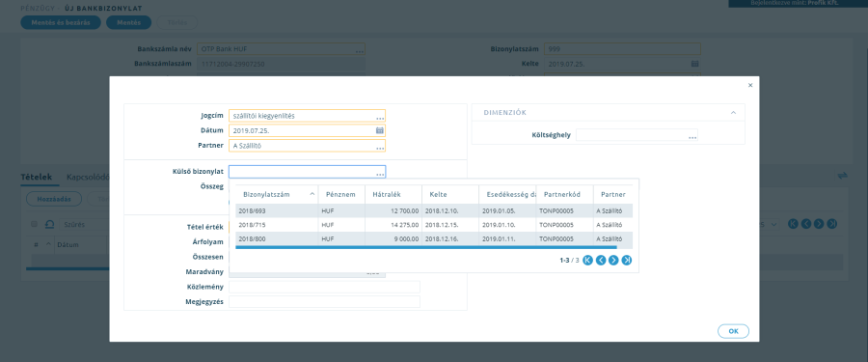Go to previous page of results
The width and height of the screenshot is (868, 362).
coord(601,260)
